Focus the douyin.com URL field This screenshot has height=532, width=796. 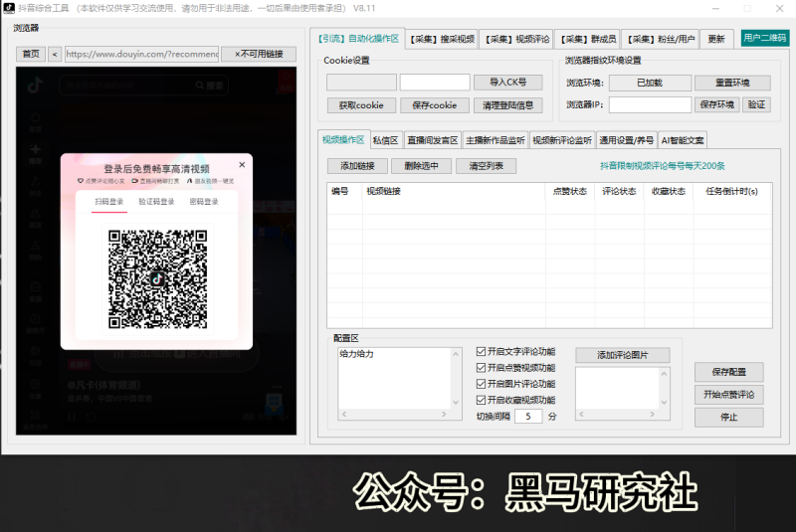141,54
